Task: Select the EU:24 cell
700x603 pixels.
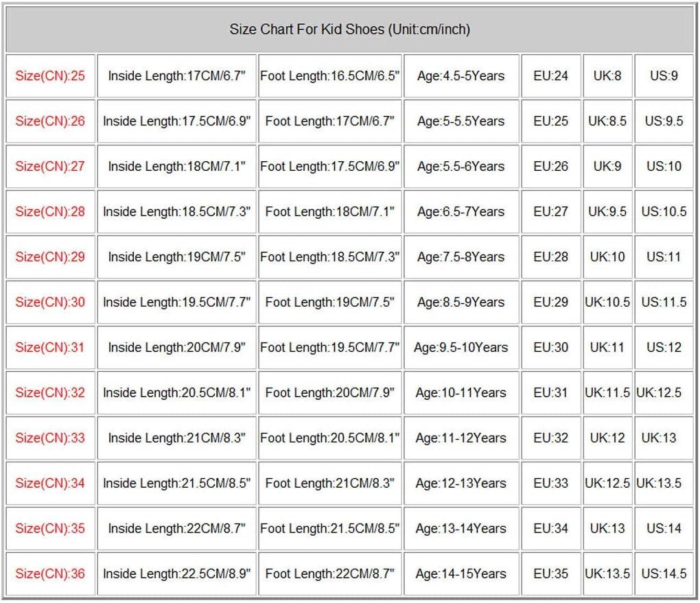Action: [x=551, y=75]
